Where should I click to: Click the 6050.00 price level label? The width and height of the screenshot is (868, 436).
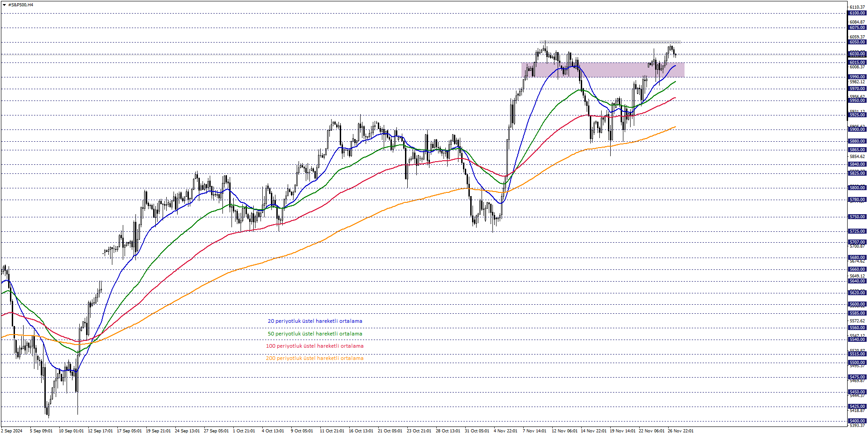(857, 42)
